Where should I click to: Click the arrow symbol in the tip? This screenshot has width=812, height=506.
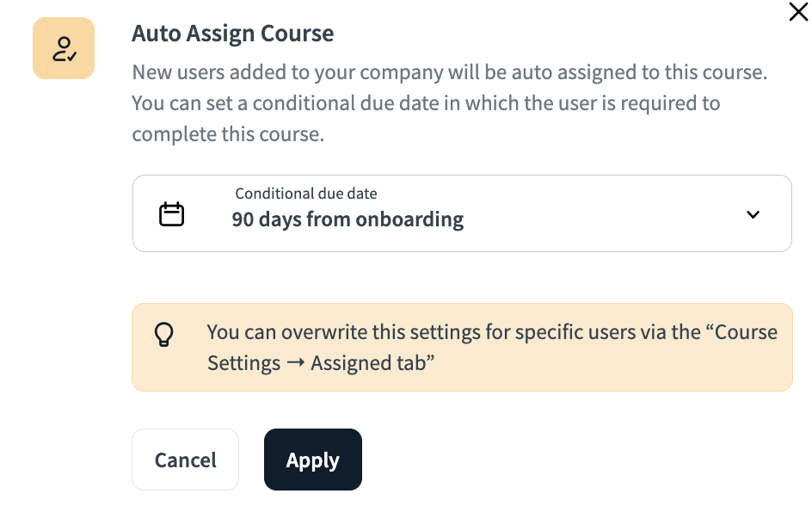click(x=296, y=363)
